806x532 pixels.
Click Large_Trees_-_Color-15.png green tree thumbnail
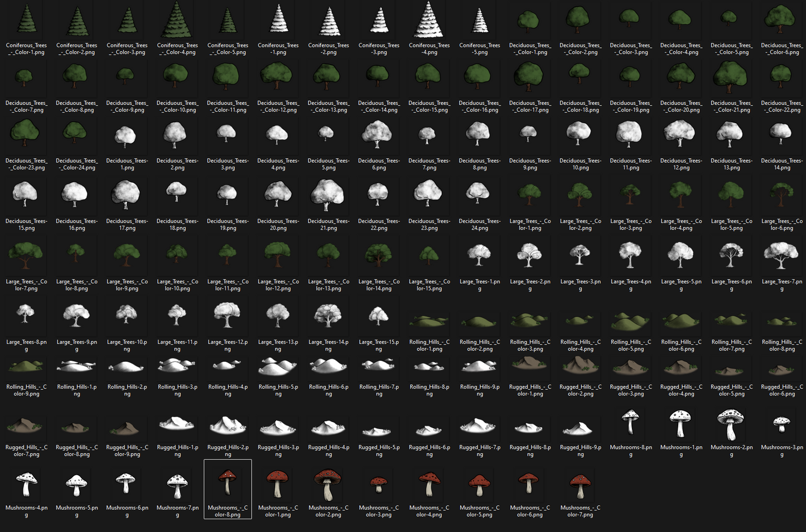pos(429,257)
